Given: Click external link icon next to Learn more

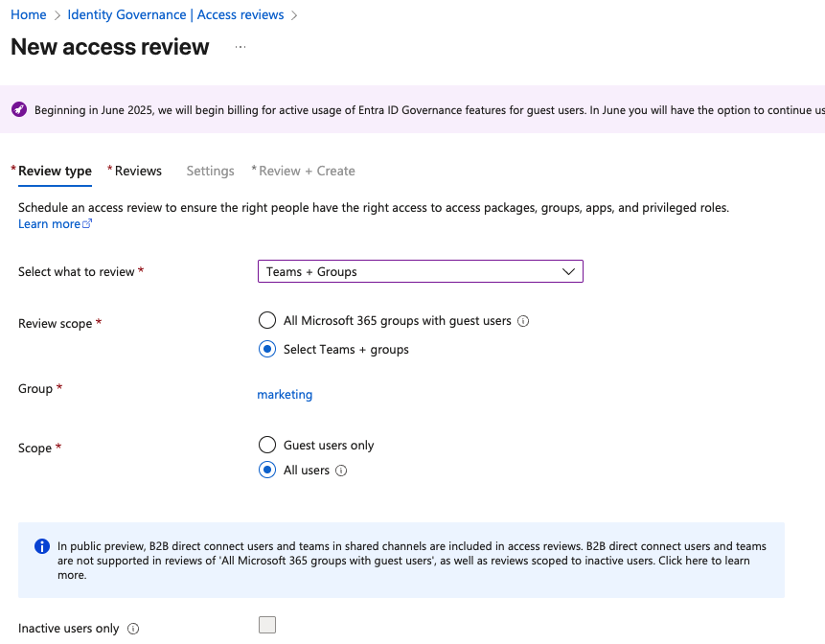Looking at the screenshot, I should pos(87,223).
